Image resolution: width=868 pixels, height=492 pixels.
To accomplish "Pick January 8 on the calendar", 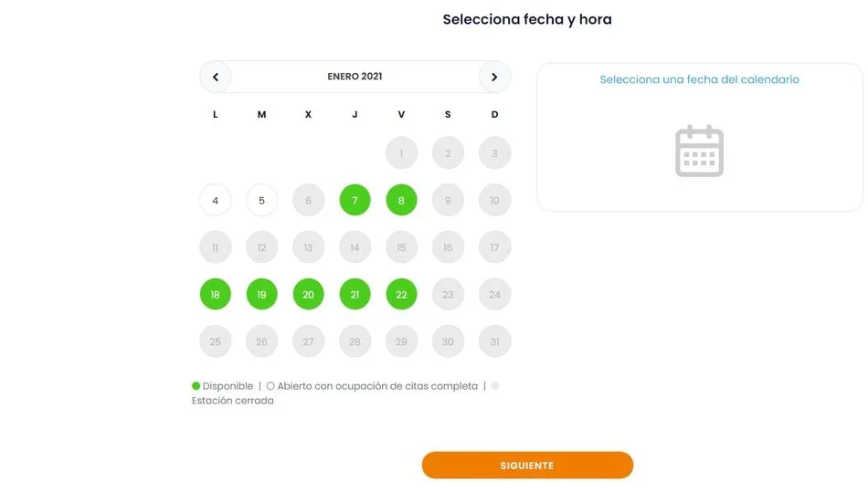I will [401, 200].
